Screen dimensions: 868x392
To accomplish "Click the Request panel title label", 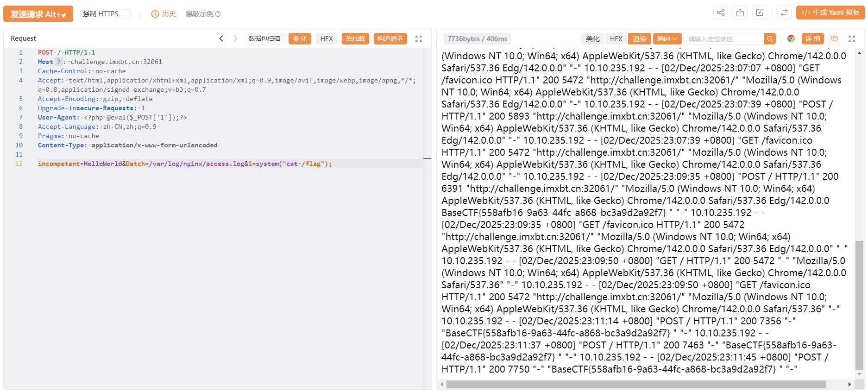I will pos(23,38).
